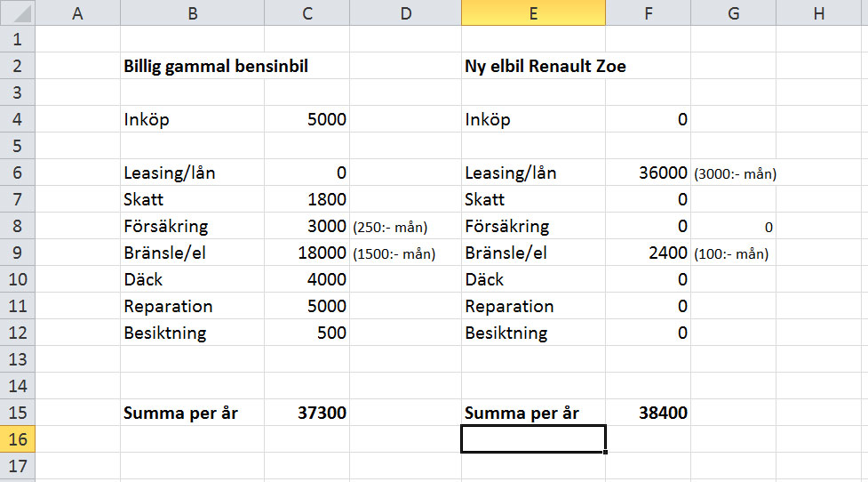Select the cell showing total 37300
This screenshot has width=868, height=482.
click(307, 413)
